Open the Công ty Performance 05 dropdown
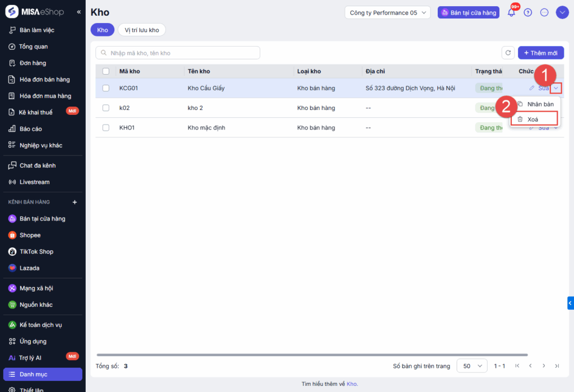This screenshot has width=574, height=392. pyautogui.click(x=387, y=12)
